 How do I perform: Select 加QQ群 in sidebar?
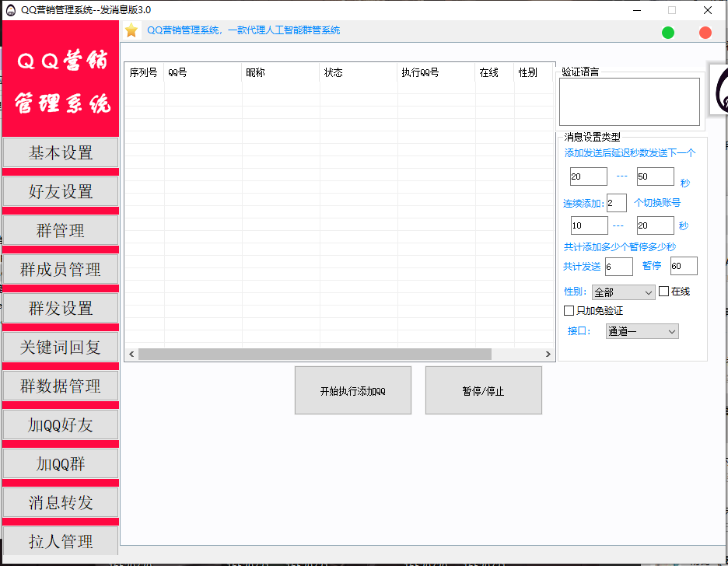tap(61, 463)
